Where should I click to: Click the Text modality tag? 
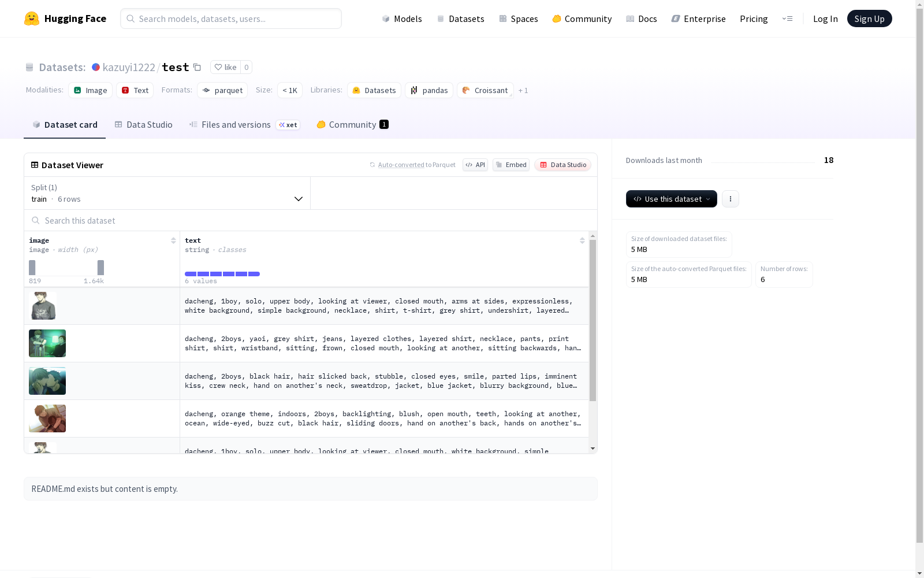tap(135, 90)
